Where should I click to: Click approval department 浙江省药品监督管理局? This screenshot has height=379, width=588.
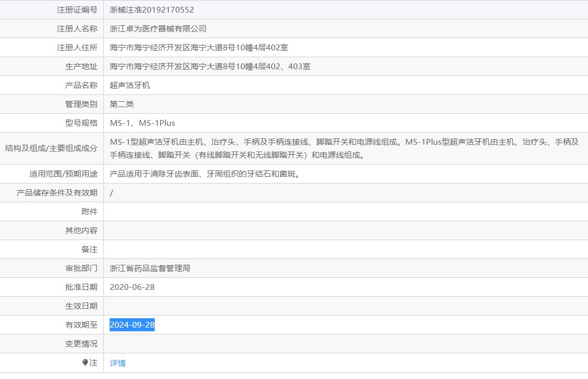150,268
